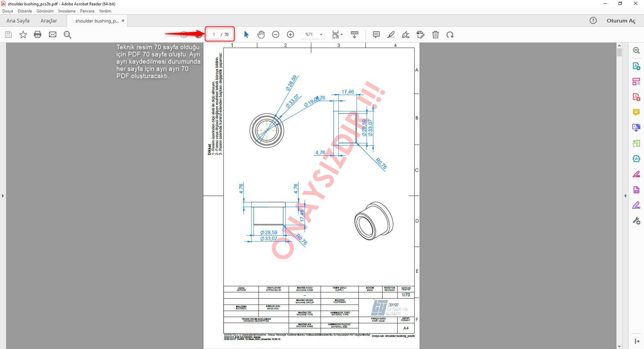Open the zoom level dropdown
644x349 pixels.
click(321, 35)
